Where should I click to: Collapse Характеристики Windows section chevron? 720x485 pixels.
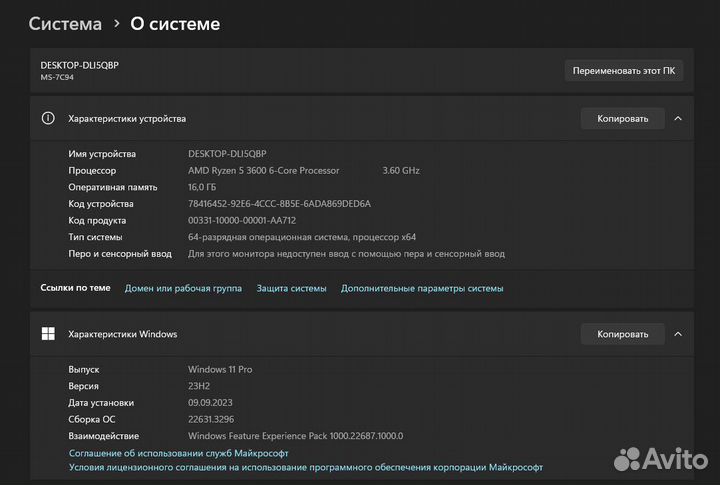pyautogui.click(x=678, y=334)
